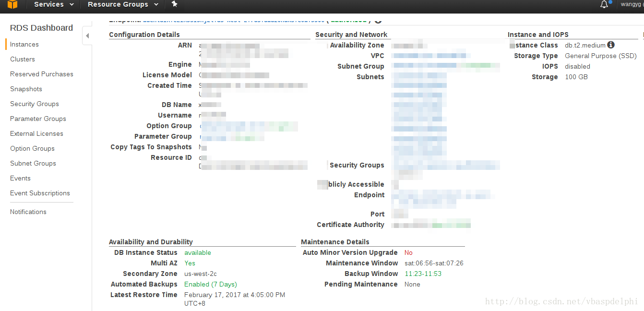This screenshot has height=311, width=644.
Task: Click the AWS cube logo
Action: (12, 5)
